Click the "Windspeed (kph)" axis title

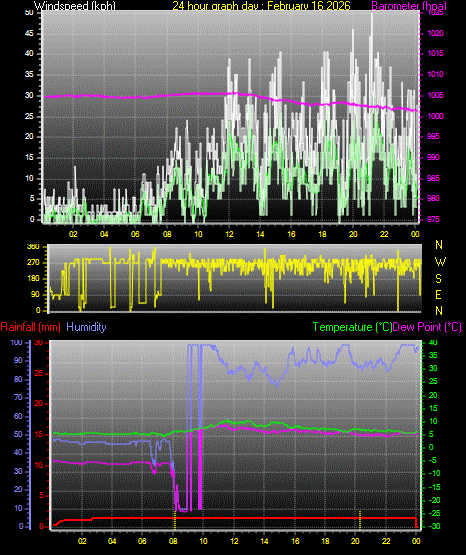(x=75, y=6)
